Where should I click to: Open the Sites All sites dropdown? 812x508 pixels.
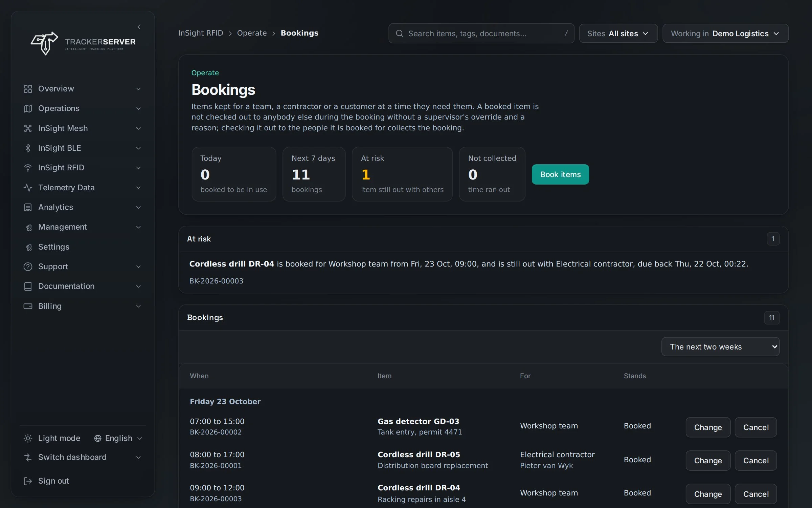(618, 33)
